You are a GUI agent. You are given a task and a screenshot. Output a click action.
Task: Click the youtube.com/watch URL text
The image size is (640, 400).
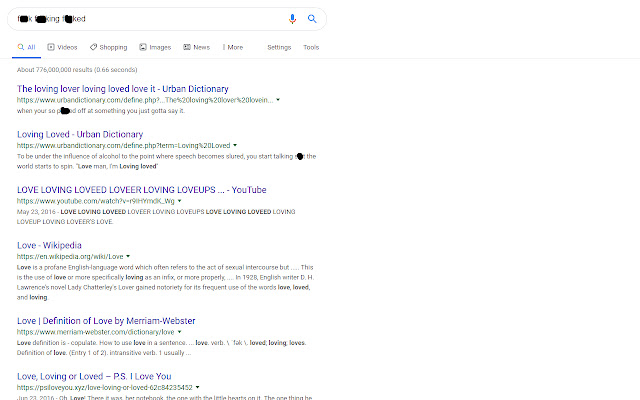click(96, 201)
